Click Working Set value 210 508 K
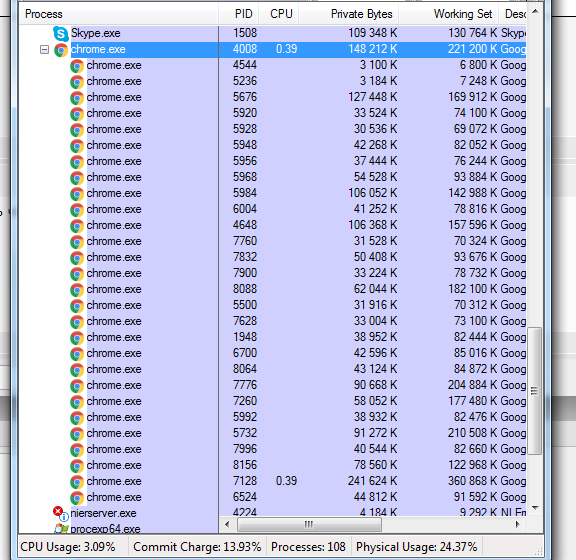The image size is (576, 560). tap(473, 433)
